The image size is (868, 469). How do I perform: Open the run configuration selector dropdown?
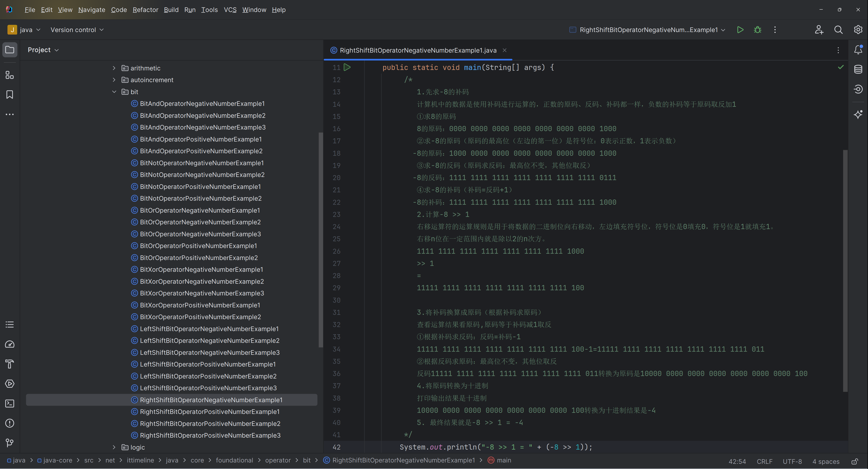point(647,30)
